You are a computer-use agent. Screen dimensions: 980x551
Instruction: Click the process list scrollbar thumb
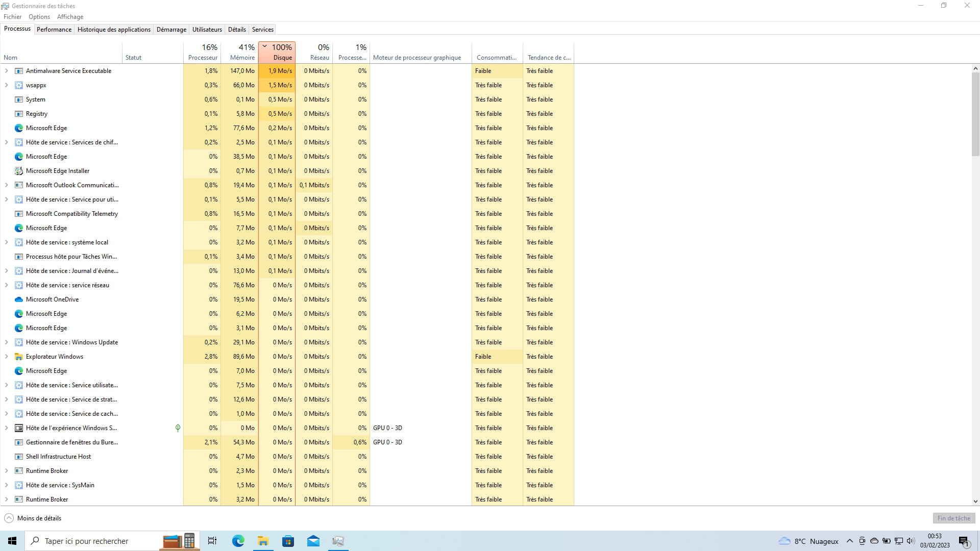(975, 114)
